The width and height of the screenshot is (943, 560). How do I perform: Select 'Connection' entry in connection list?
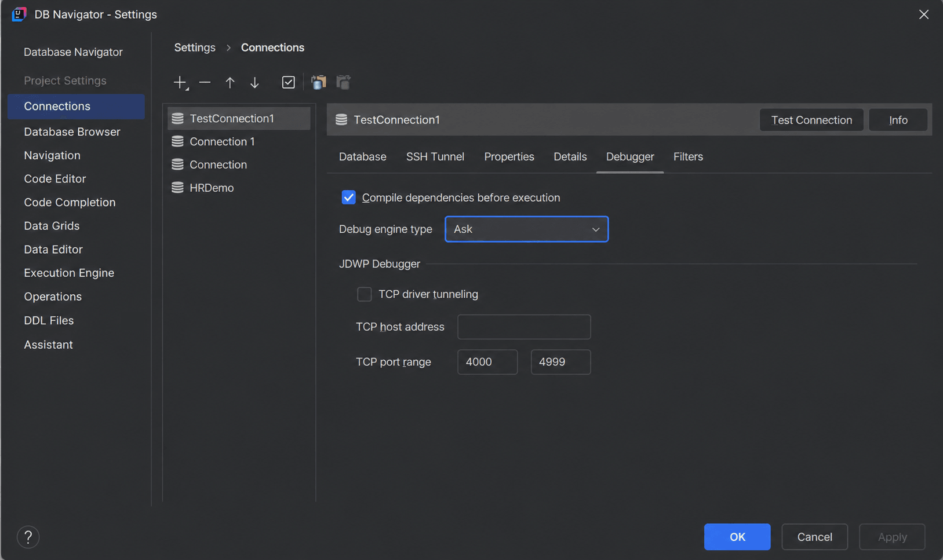pyautogui.click(x=239, y=164)
